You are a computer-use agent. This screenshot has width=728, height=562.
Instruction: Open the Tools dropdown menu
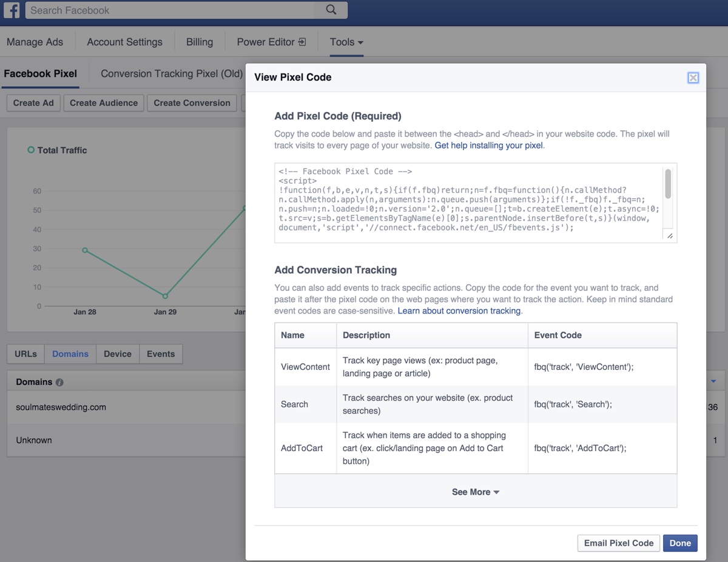pyautogui.click(x=346, y=42)
